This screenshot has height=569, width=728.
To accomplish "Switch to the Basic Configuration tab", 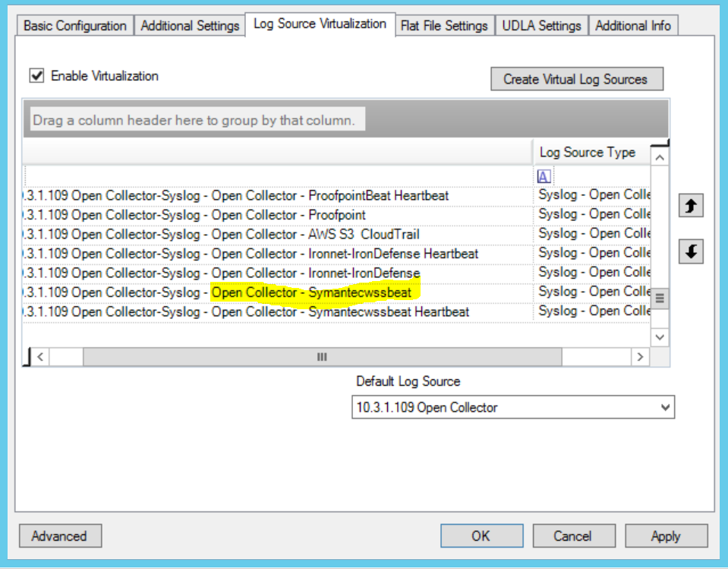I will click(x=74, y=26).
